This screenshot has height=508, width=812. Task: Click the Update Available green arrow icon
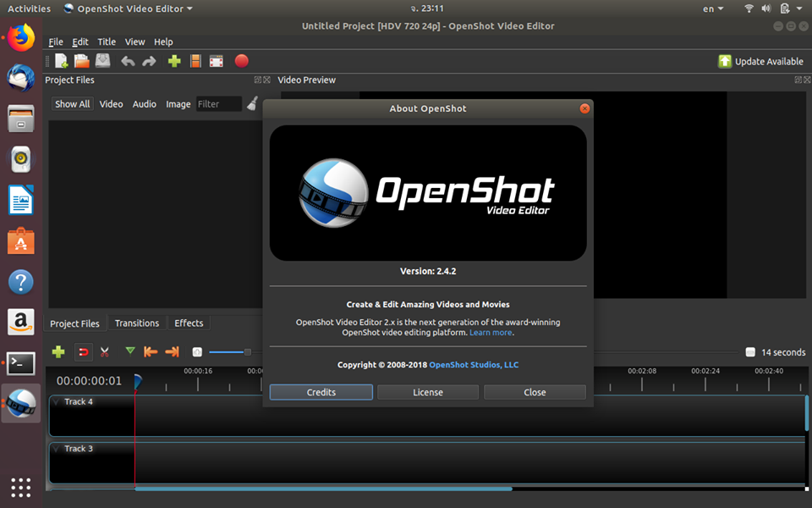point(725,61)
